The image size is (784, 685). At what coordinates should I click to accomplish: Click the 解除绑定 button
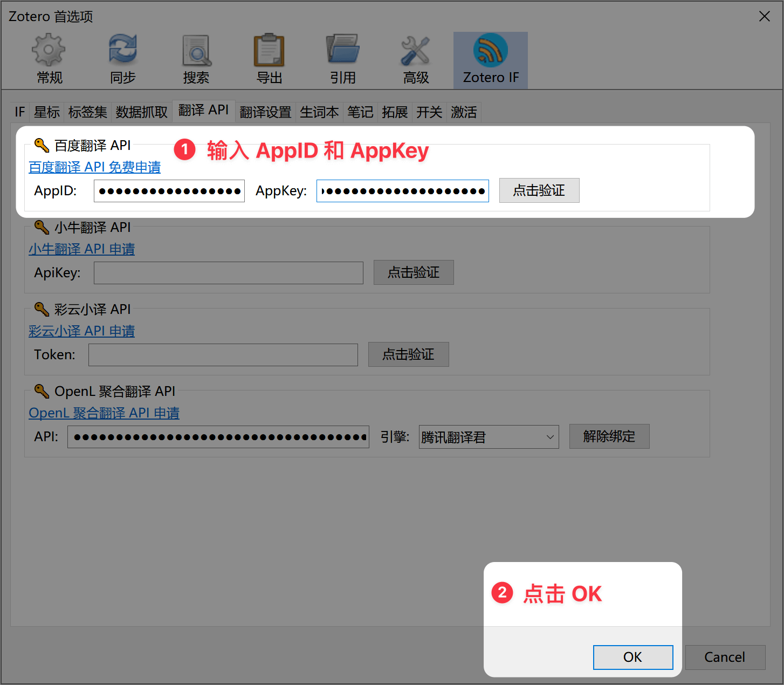coord(609,436)
